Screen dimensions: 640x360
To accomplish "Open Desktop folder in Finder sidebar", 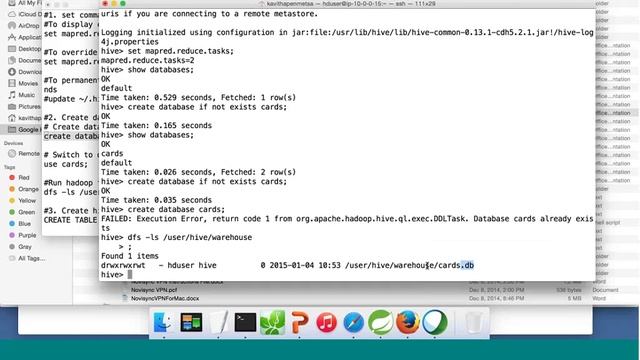I will point(25,49).
